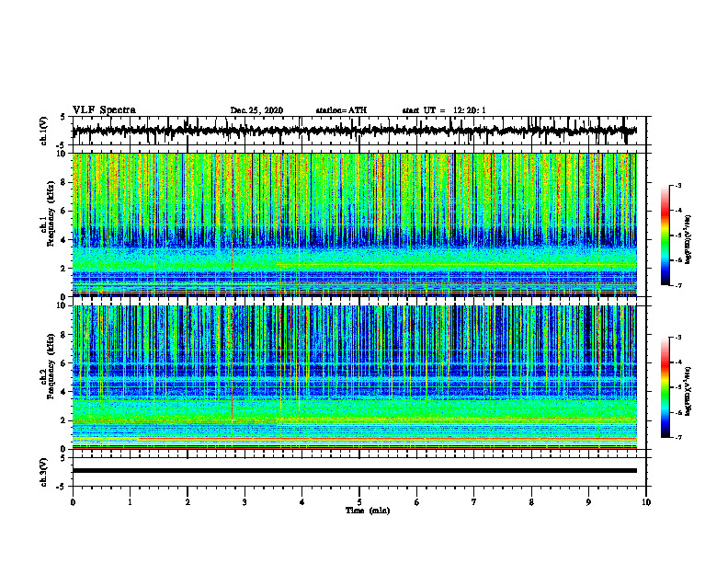Click the ch.2 spectrogram panel

tap(354, 377)
